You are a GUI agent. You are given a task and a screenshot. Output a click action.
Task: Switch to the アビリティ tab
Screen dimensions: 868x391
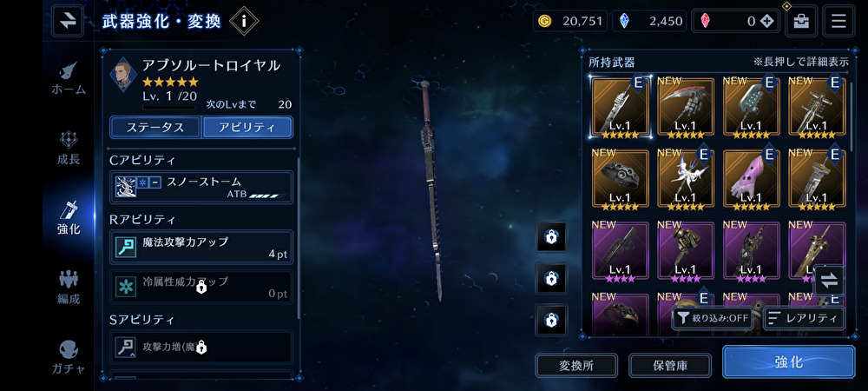click(x=247, y=127)
